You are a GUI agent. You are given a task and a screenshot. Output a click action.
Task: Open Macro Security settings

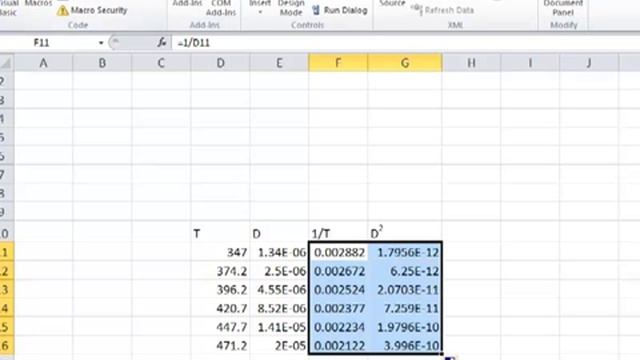click(92, 10)
